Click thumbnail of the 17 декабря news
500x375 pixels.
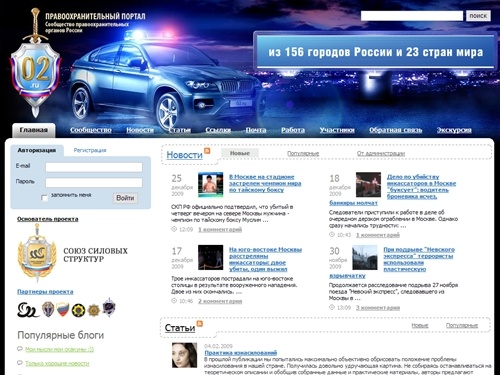210,257
